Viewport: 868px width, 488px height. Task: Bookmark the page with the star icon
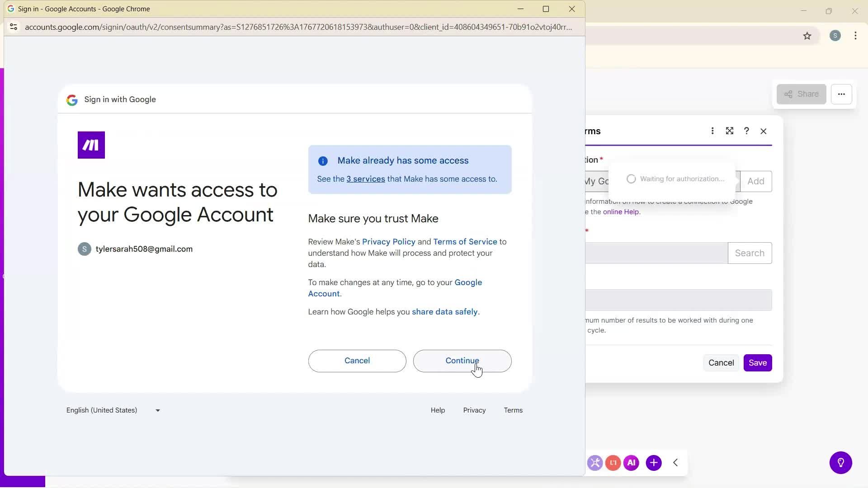click(808, 36)
